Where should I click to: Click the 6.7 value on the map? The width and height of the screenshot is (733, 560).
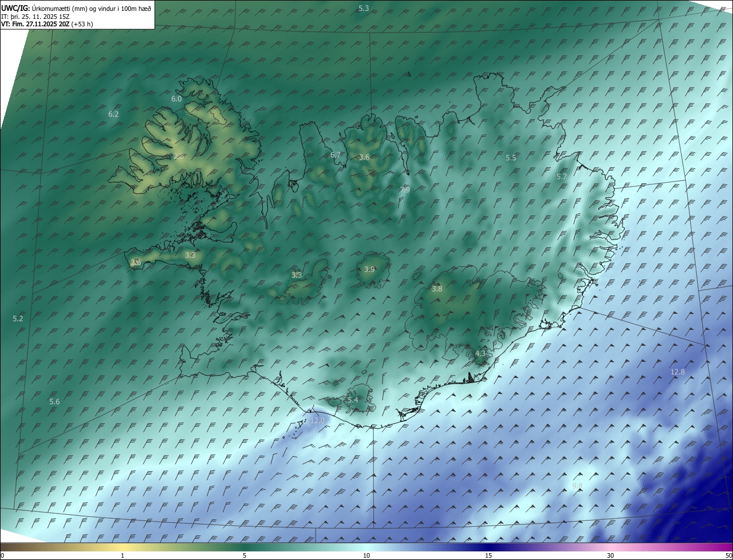tap(336, 155)
